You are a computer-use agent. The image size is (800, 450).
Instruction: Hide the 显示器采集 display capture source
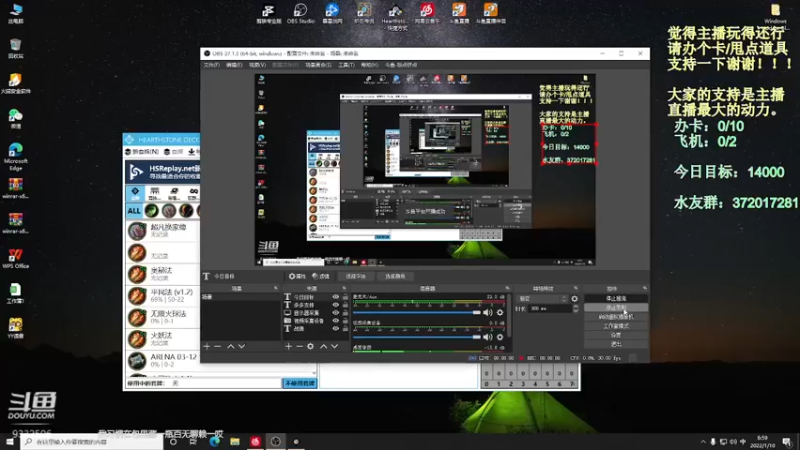[x=336, y=313]
